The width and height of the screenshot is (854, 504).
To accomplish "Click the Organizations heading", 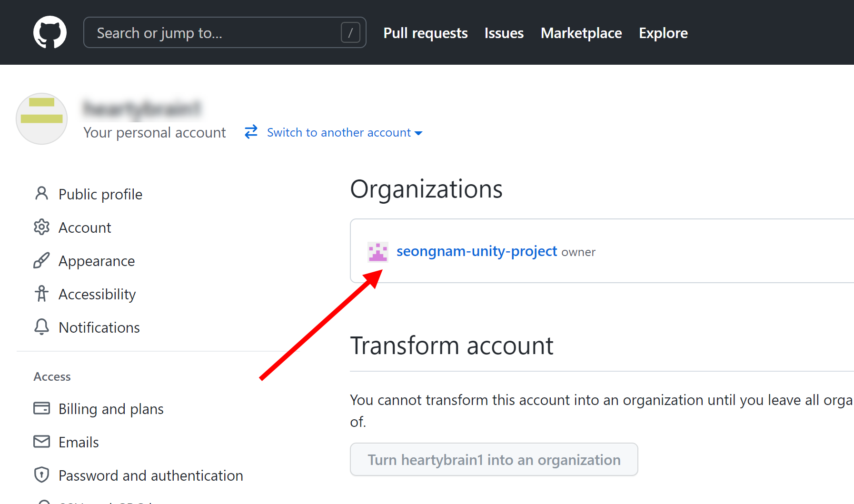I will pos(426,189).
